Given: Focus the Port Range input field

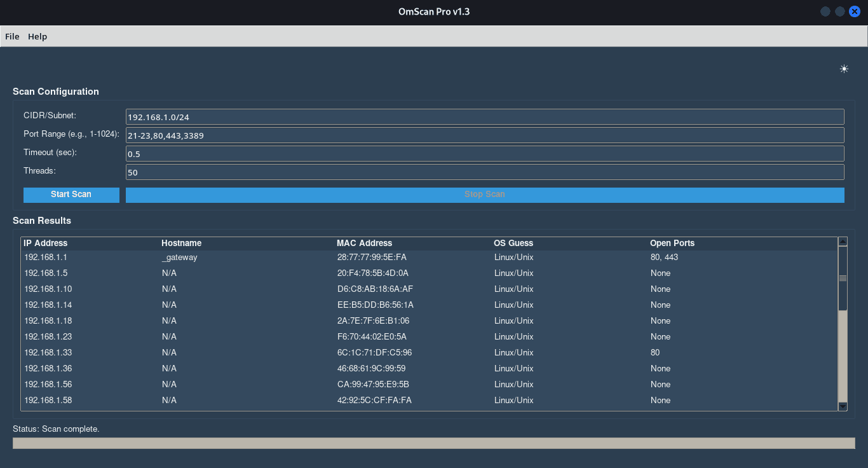Looking at the screenshot, I should (485, 135).
